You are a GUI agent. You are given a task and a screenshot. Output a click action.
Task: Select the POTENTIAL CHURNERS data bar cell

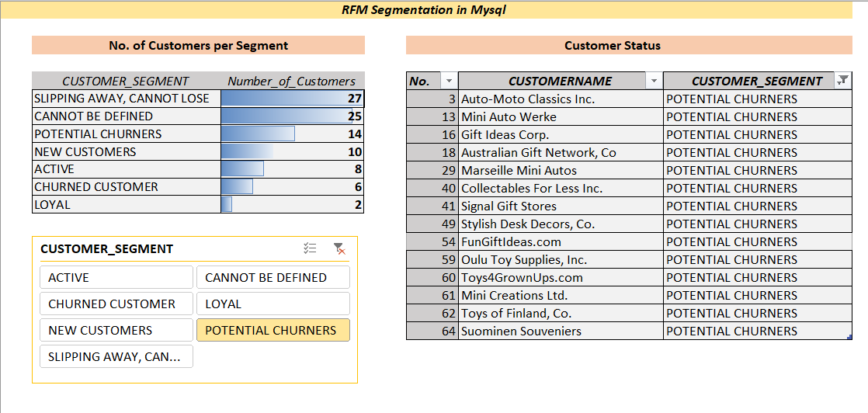click(292, 134)
